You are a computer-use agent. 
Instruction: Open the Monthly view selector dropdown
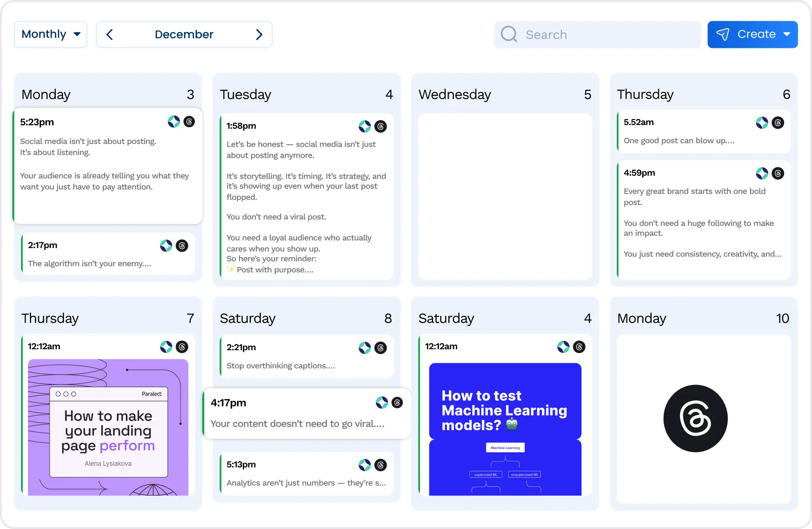[50, 34]
